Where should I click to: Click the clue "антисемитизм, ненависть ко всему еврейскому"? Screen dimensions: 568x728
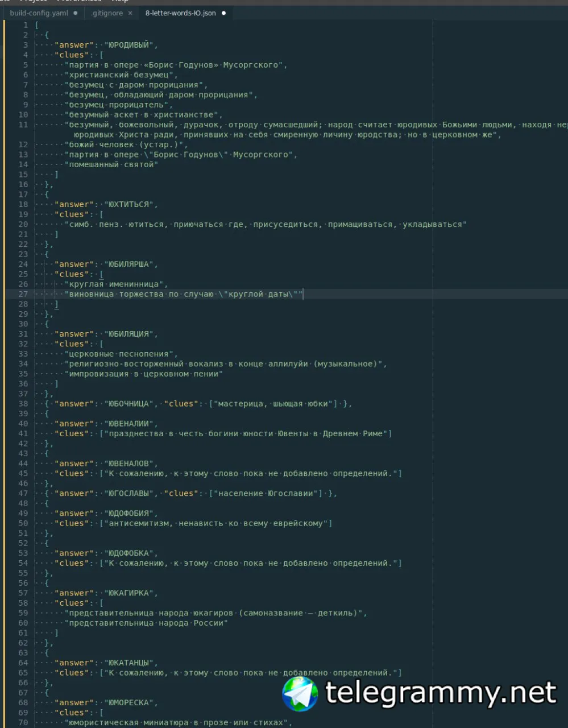tap(216, 523)
